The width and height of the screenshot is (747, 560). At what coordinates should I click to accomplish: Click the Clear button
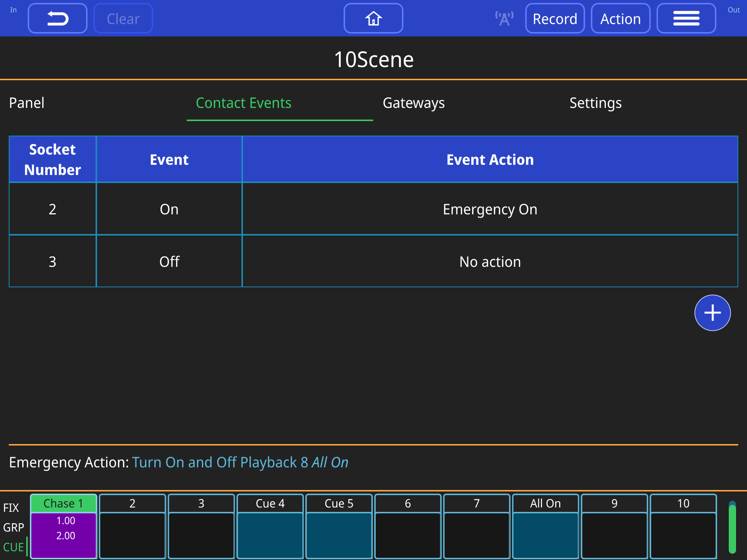pos(123,18)
